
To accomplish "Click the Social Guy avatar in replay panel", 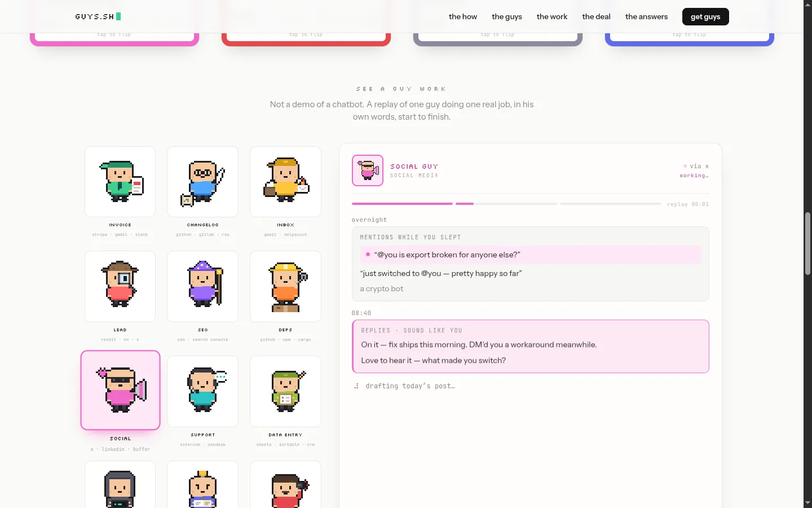I will click(x=368, y=170).
